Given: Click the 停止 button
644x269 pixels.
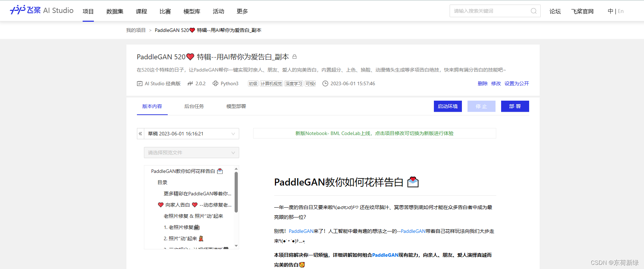Looking at the screenshot, I should (481, 106).
